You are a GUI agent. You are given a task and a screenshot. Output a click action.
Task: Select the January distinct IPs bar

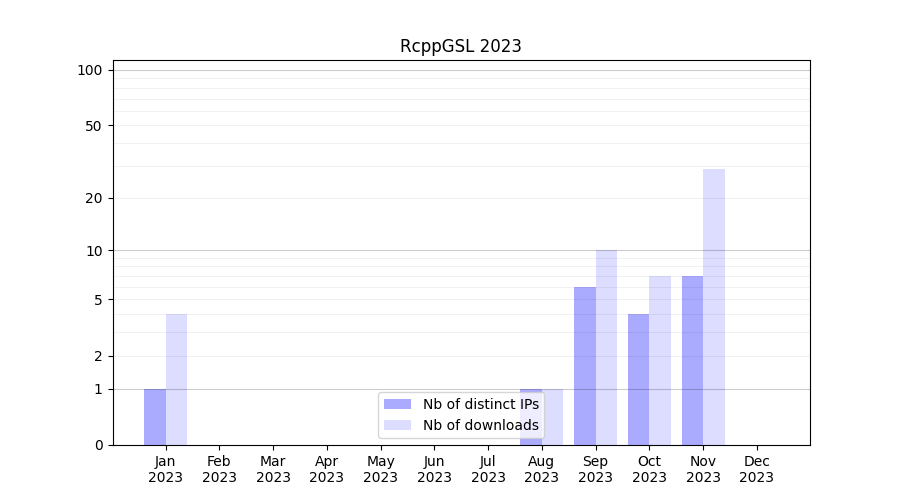tap(155, 417)
